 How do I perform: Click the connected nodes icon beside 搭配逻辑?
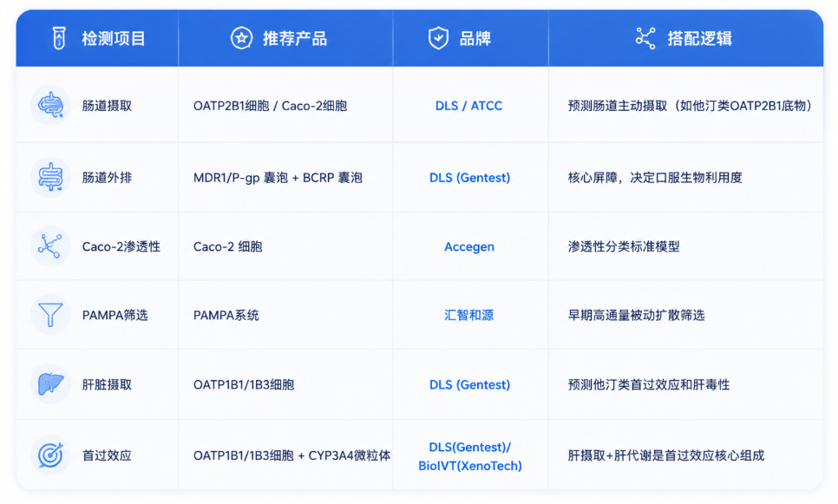click(x=645, y=38)
